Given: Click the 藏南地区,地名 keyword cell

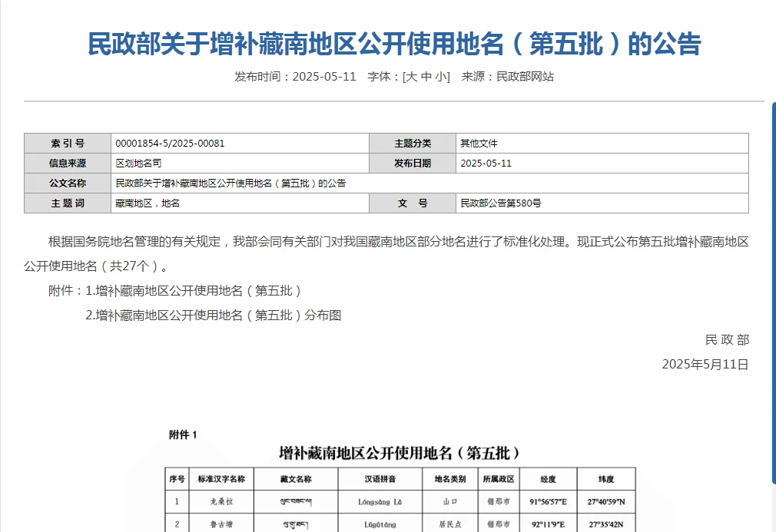Looking at the screenshot, I should [240, 203].
